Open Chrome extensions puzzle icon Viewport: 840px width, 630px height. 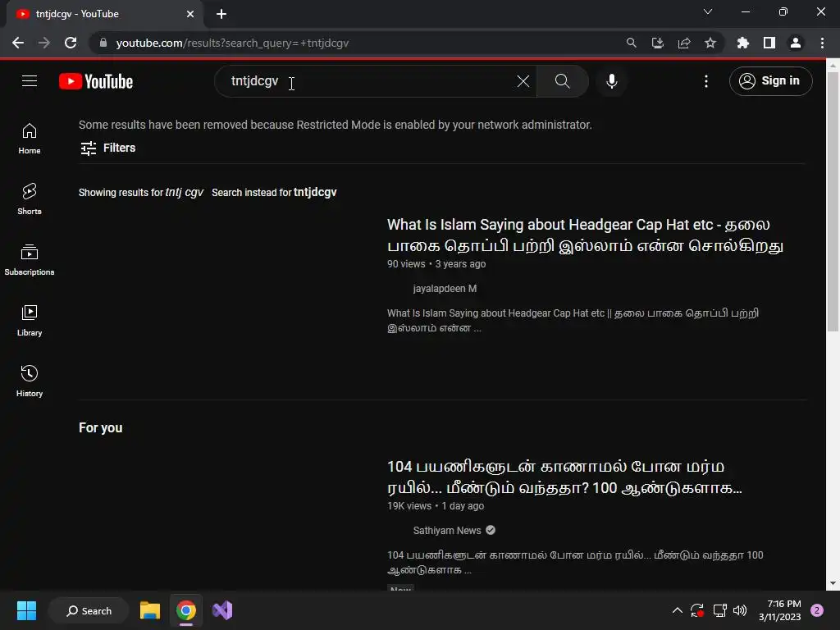pos(742,43)
